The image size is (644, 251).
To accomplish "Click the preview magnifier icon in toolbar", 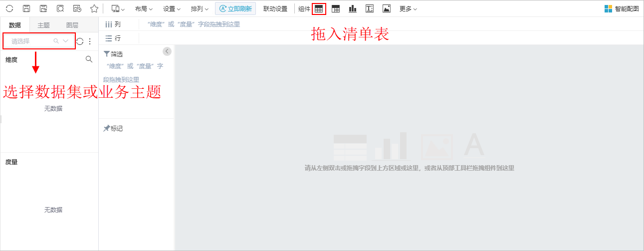I will [x=60, y=8].
